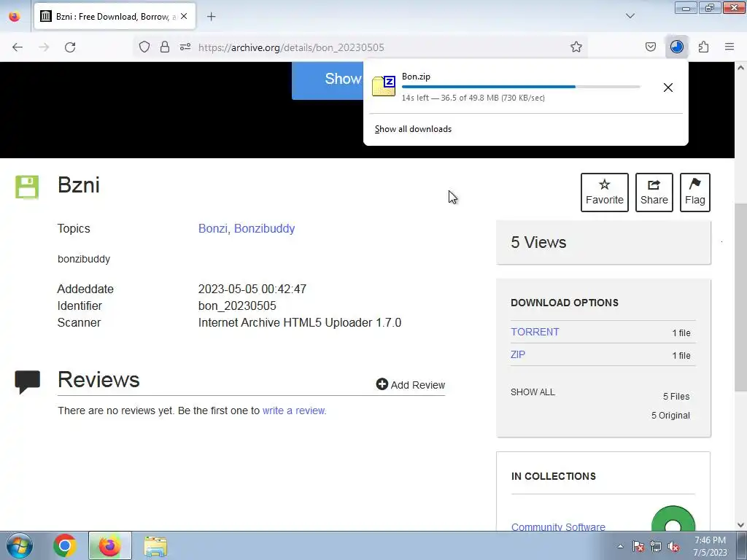
Task: Open Firefox application hamburger menu
Action: click(729, 47)
